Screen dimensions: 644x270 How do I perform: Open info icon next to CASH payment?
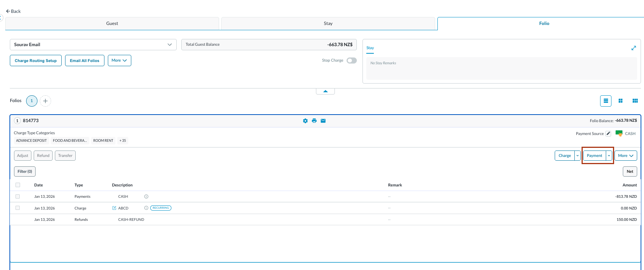146,197
